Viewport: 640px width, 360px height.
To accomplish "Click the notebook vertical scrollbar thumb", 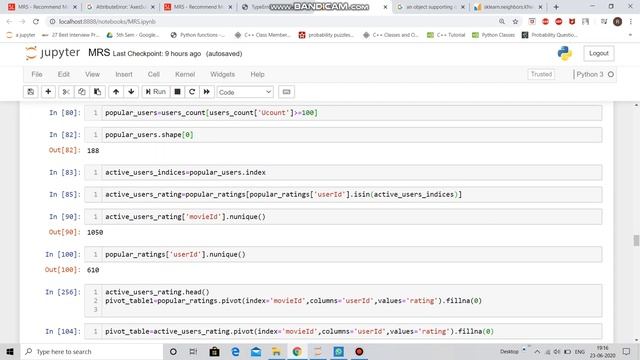I will point(636,240).
